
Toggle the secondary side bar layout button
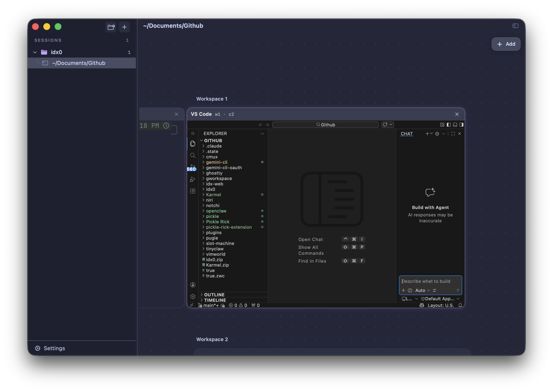pos(461,125)
